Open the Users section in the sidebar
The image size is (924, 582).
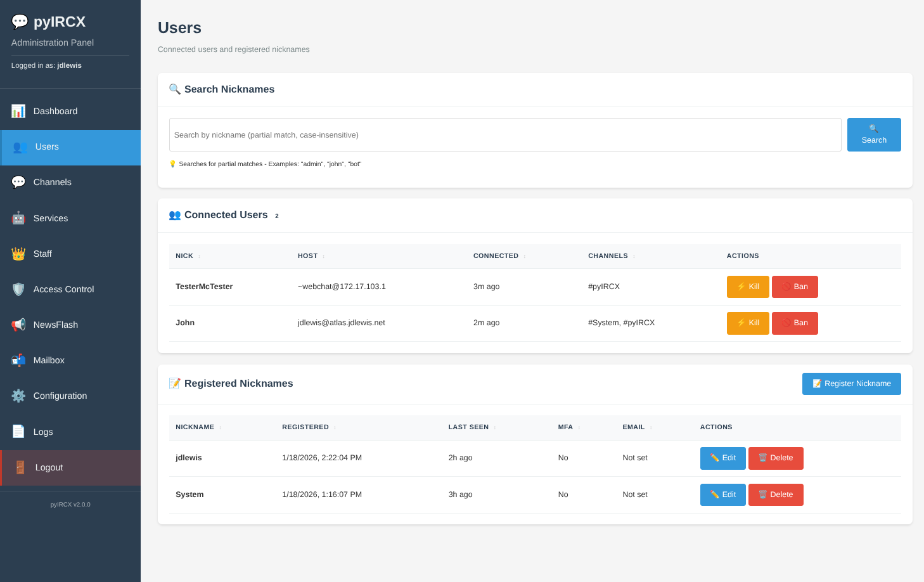click(46, 146)
